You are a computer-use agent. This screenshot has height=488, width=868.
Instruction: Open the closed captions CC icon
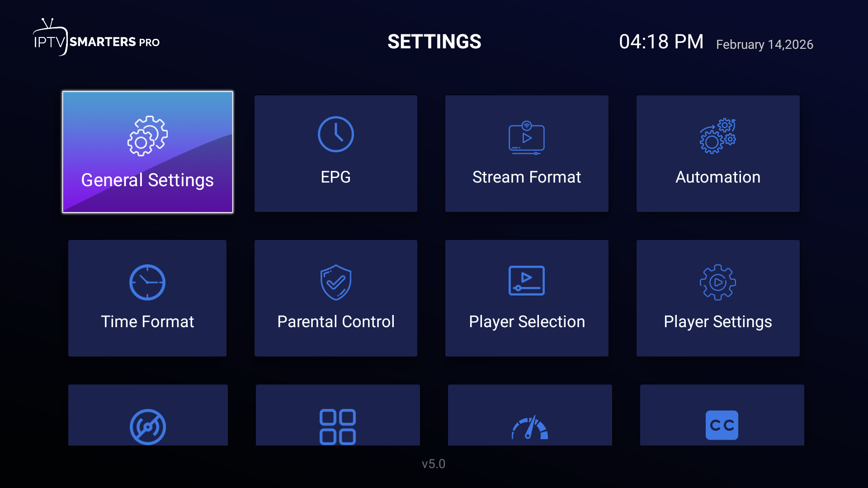(x=722, y=425)
